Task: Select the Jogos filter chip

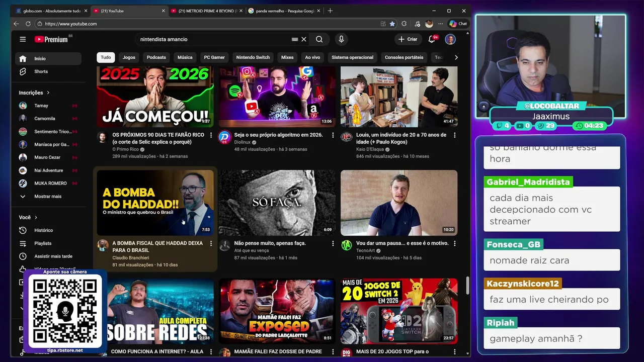Action: pos(129,57)
